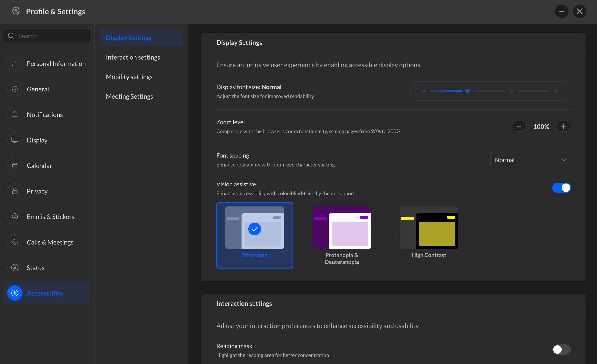
Task: Click the Display font size label
Action: [x=249, y=87]
